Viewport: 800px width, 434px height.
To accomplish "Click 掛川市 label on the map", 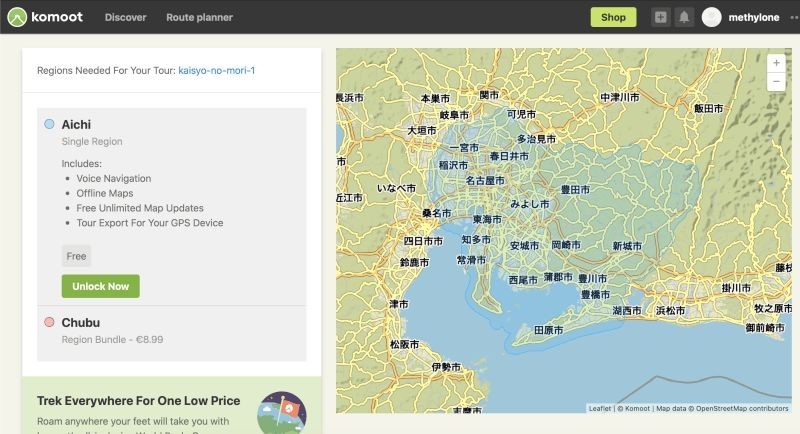I will pos(736,288).
